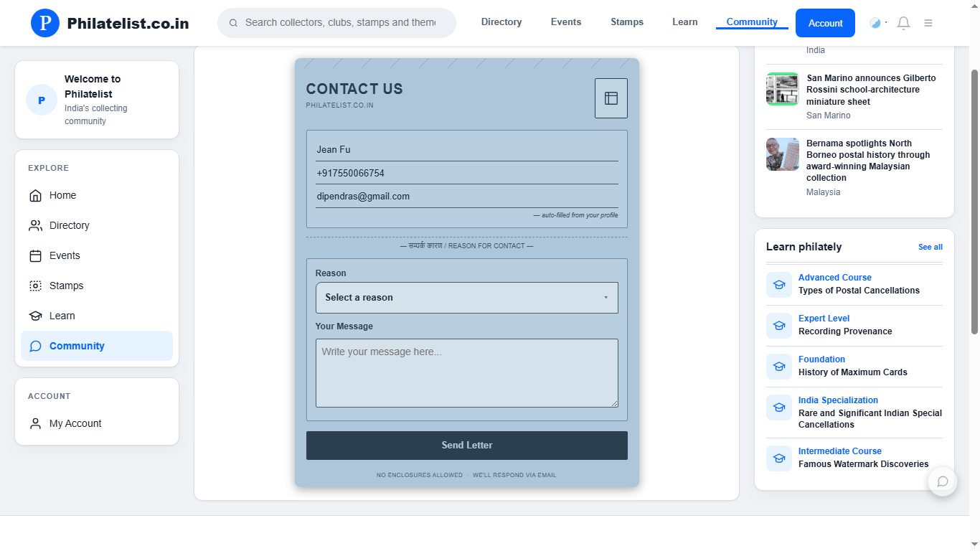Viewport: 980px width, 551px height.
Task: Click the Send Letter button
Action: 467,446
